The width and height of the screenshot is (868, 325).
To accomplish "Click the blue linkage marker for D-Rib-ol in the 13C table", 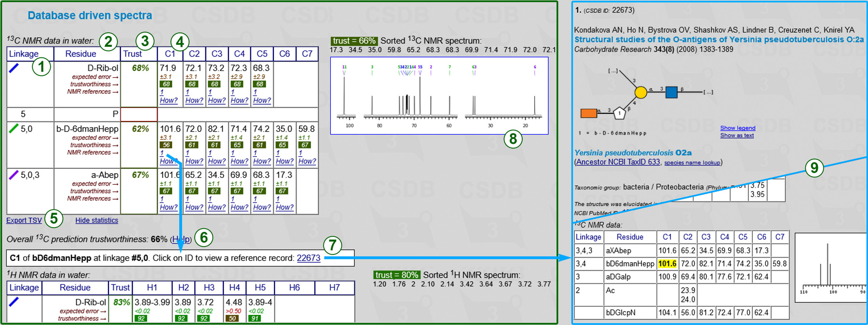I will click(14, 68).
